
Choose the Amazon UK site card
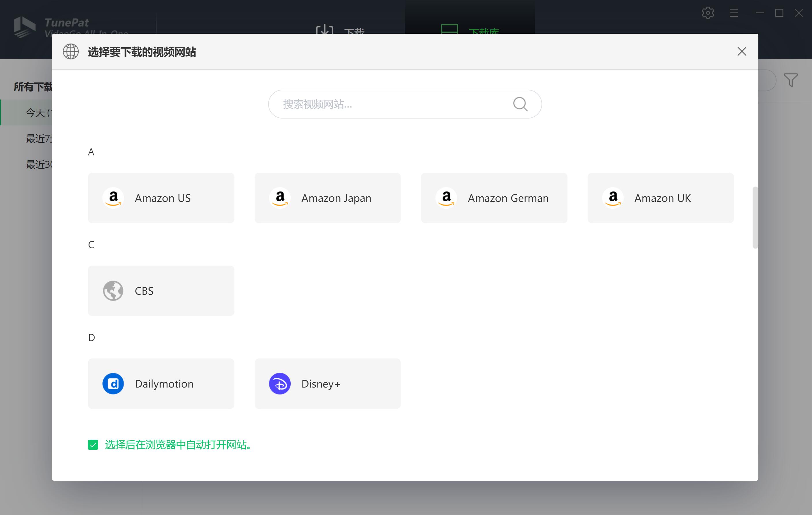(661, 198)
